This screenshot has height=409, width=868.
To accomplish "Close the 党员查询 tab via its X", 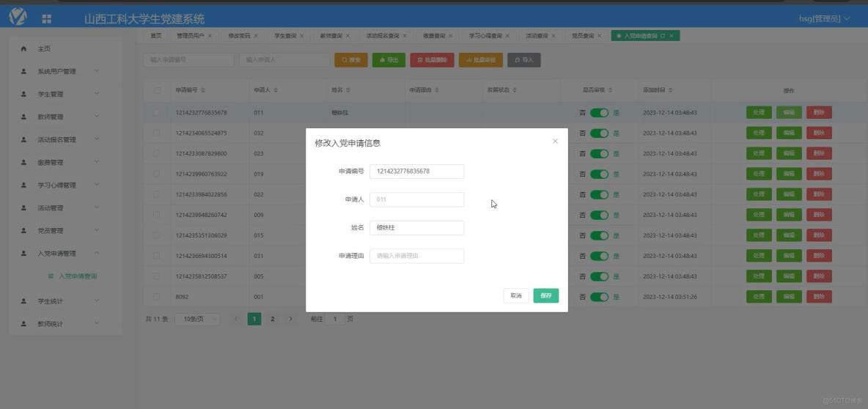I will pos(600,35).
